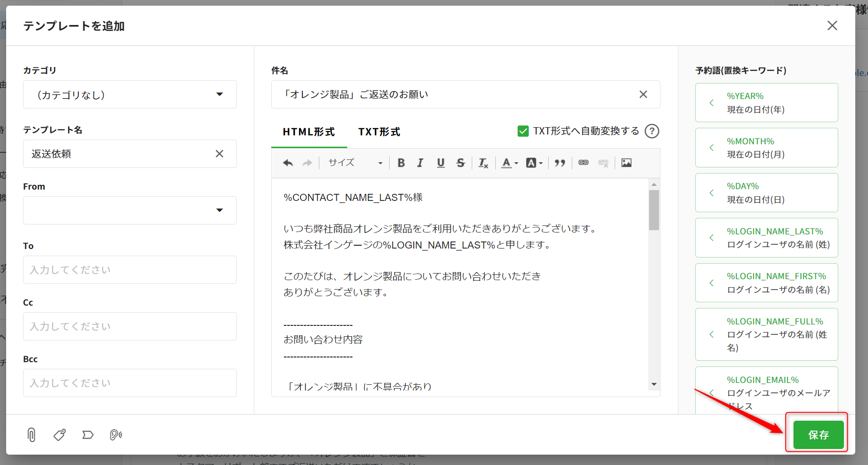The image size is (868, 465).
Task: Open the カテゴリ dropdown
Action: pos(130,94)
